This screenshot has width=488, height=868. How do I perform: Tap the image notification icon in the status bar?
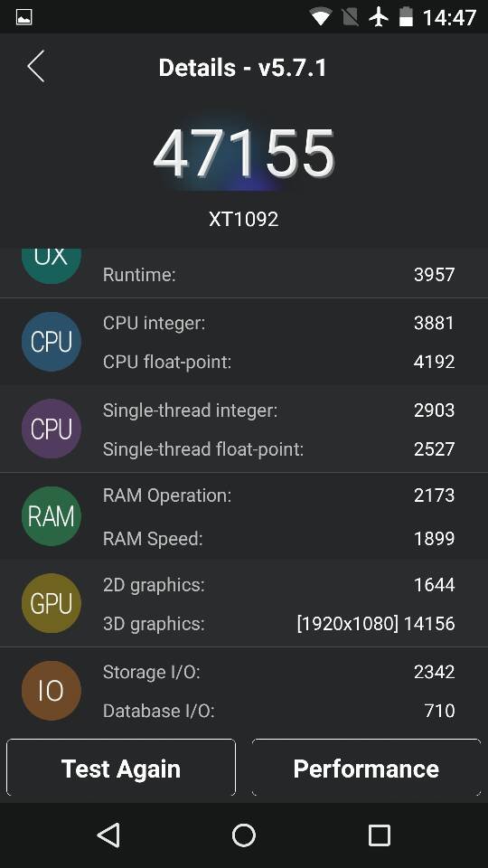[23, 17]
